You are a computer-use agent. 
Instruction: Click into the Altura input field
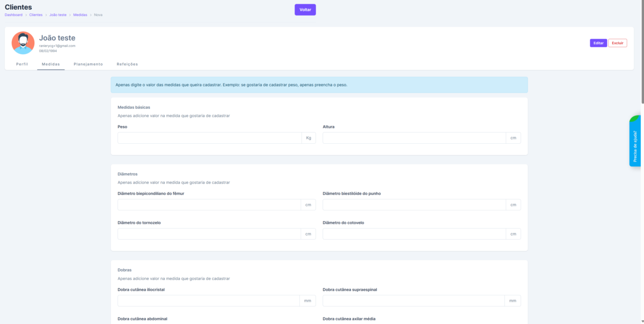(x=414, y=138)
